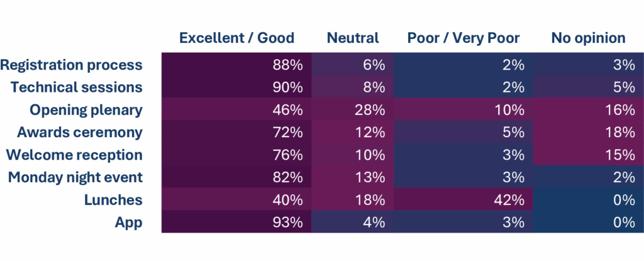Click the 15% heatmap cell

coord(588,155)
